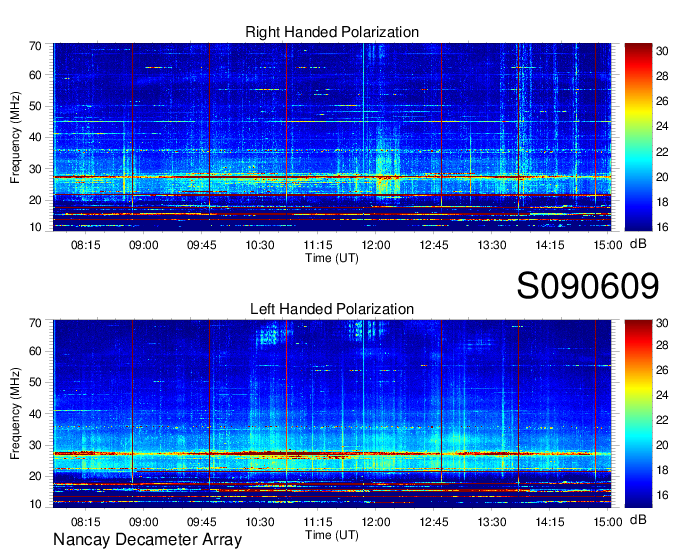Click the 12:45 tick of Right Handed plot
The image size is (680, 552).
(x=434, y=245)
